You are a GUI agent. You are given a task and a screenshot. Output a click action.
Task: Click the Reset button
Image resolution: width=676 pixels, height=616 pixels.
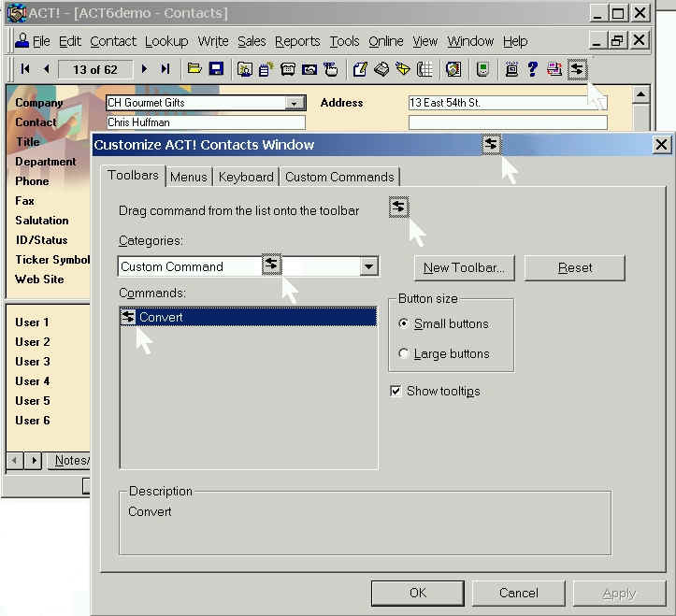click(x=575, y=267)
